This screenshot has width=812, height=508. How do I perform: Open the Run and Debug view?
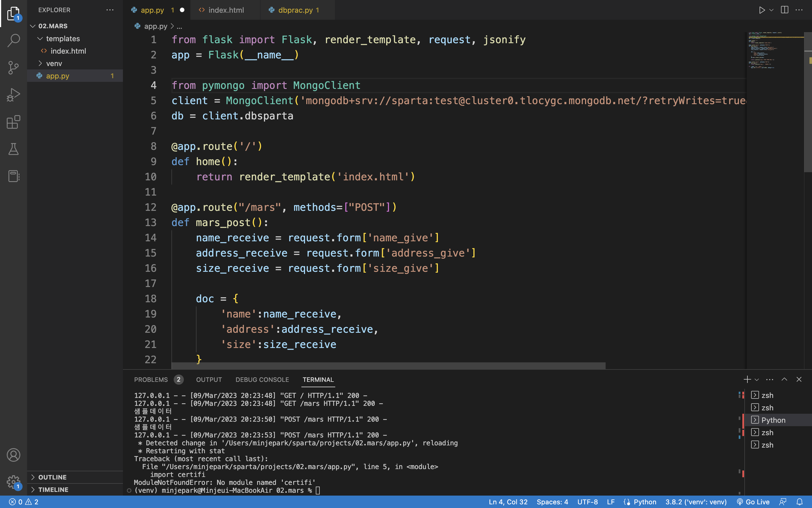coord(14,95)
